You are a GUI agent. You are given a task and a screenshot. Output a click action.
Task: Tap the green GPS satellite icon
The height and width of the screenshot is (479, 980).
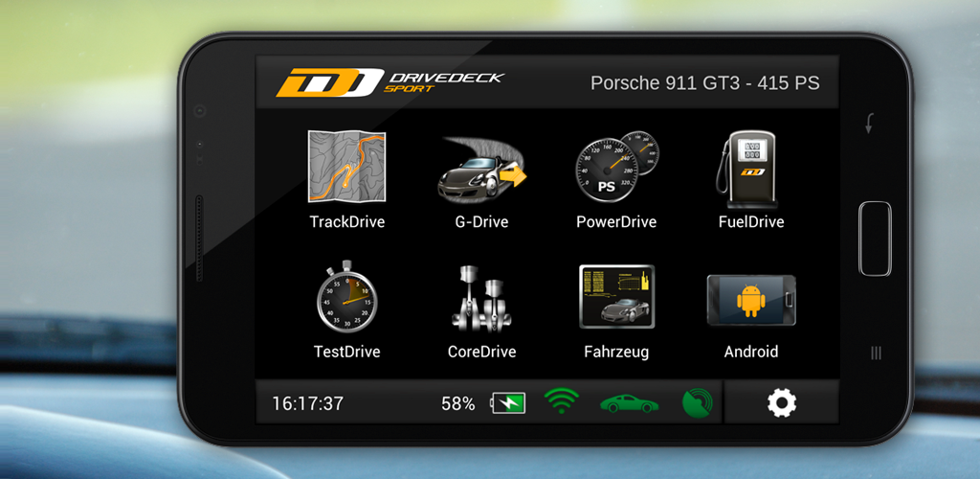pos(697,403)
